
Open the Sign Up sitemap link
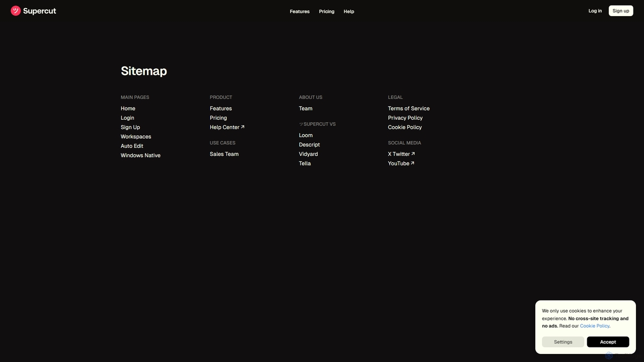[x=130, y=127]
